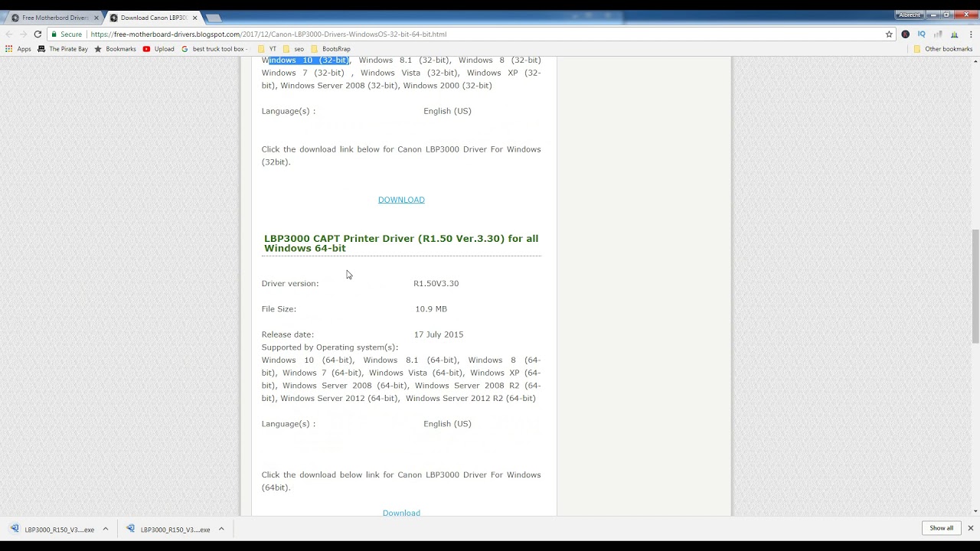The width and height of the screenshot is (980, 551).
Task: Open the first LBP3000_R150 download item
Action: click(x=52, y=530)
